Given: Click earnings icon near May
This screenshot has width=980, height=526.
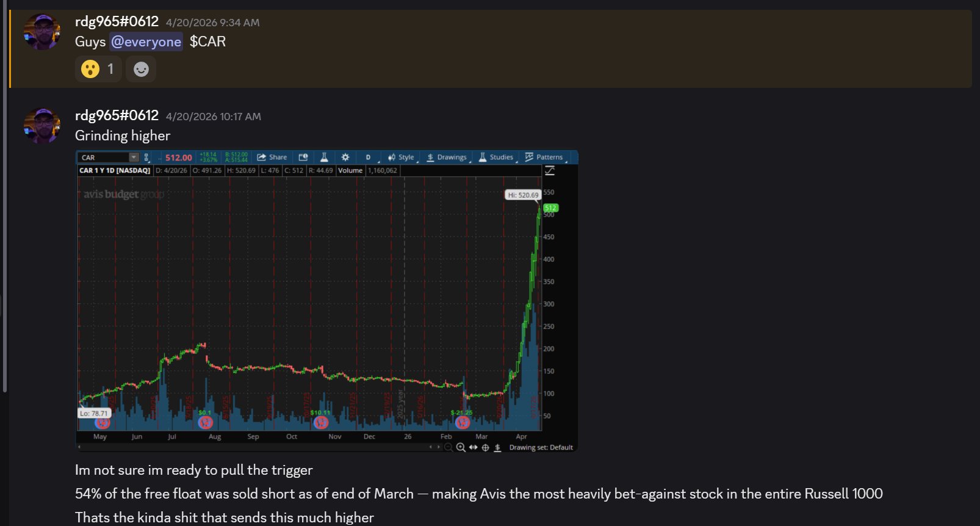Looking at the screenshot, I should [x=103, y=422].
